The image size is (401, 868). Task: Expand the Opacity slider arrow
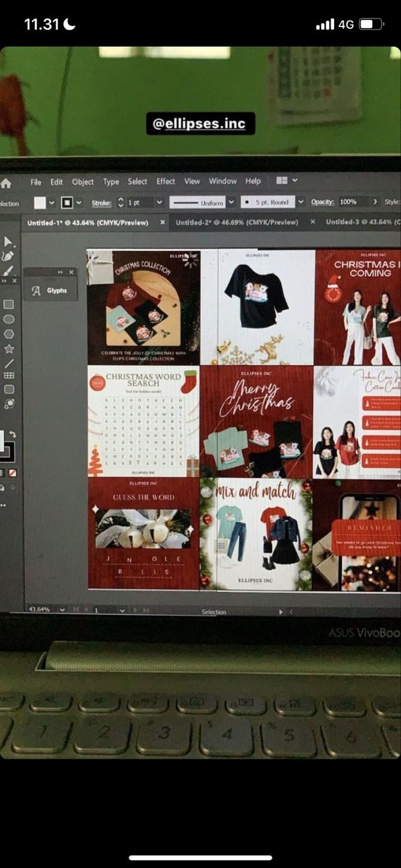(375, 202)
